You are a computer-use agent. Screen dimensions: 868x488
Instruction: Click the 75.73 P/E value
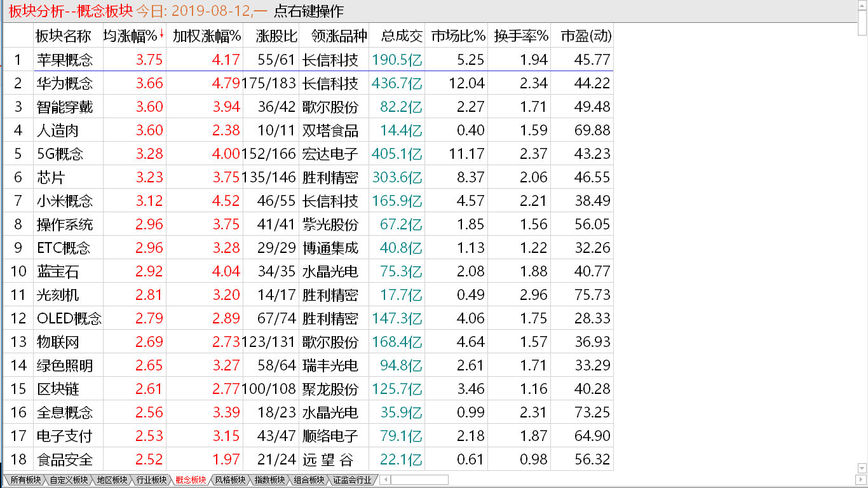click(x=592, y=295)
